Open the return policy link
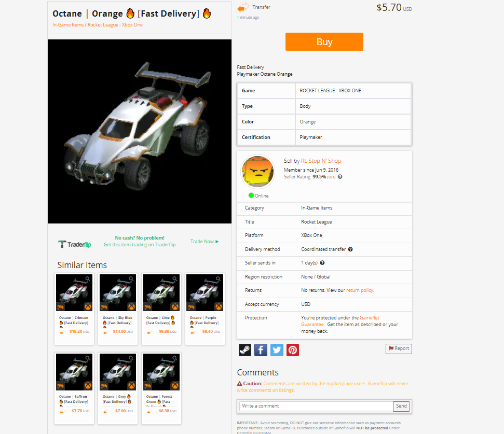Viewport: 504px width, 434px height. tap(359, 290)
